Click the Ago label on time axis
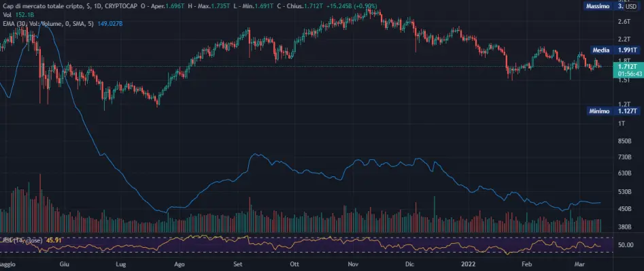 (x=180, y=264)
